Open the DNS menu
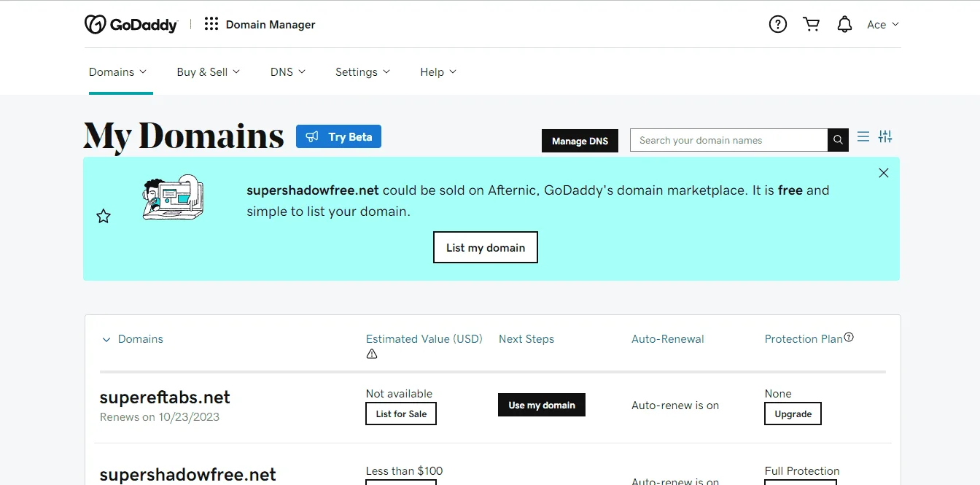980x485 pixels. click(x=288, y=71)
